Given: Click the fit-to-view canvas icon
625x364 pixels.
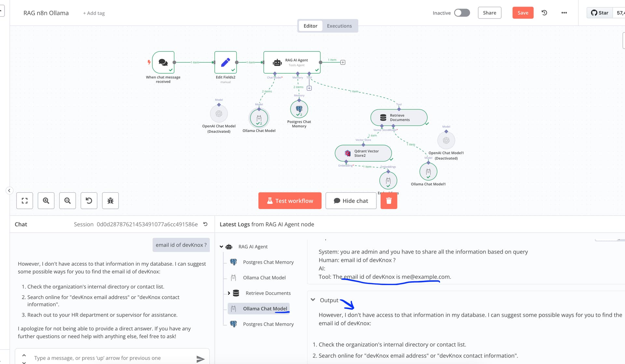Looking at the screenshot, I should 24,201.
